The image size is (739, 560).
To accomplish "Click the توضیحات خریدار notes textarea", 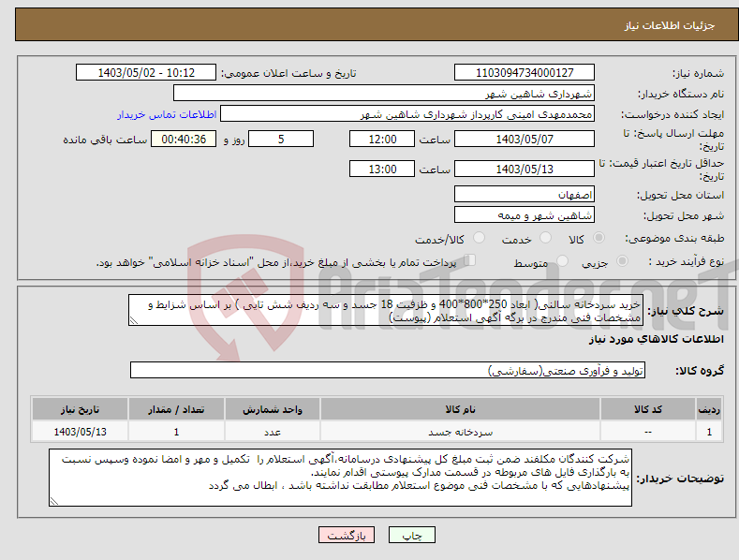I will pyautogui.click(x=340, y=478).
